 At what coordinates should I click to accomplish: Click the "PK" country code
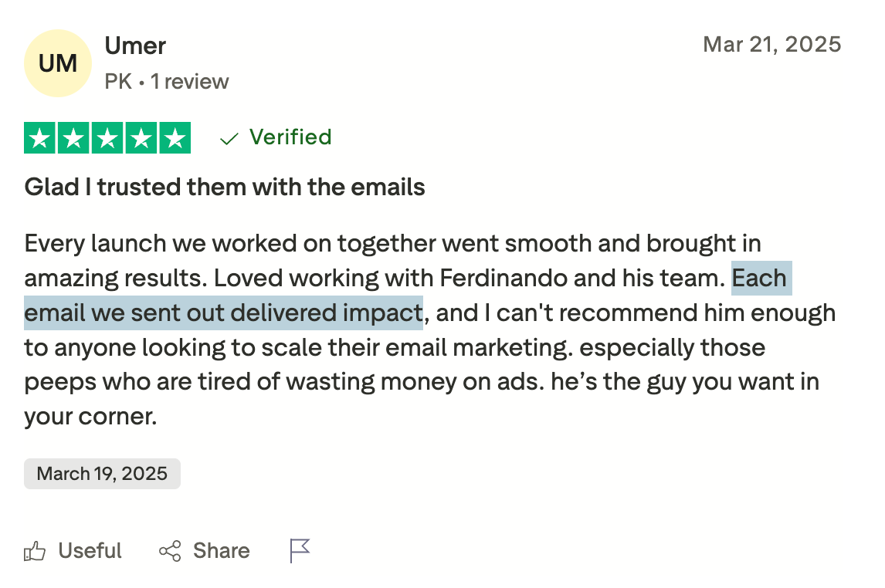[118, 82]
